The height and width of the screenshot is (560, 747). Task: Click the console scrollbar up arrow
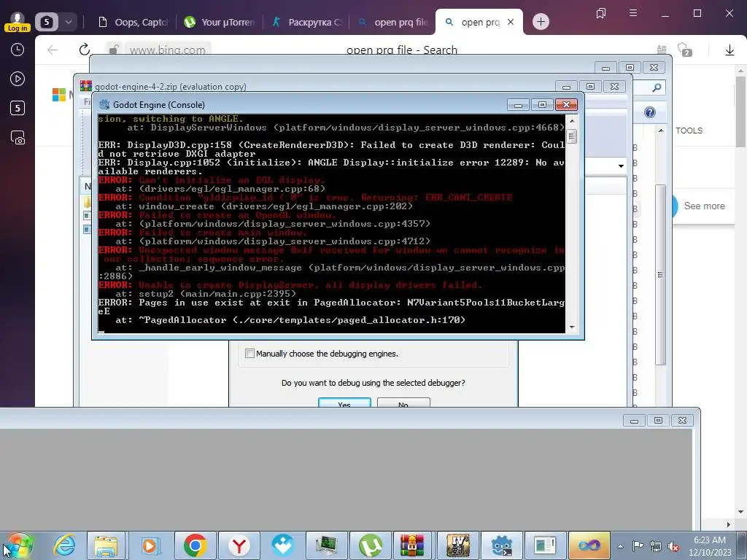pos(572,120)
